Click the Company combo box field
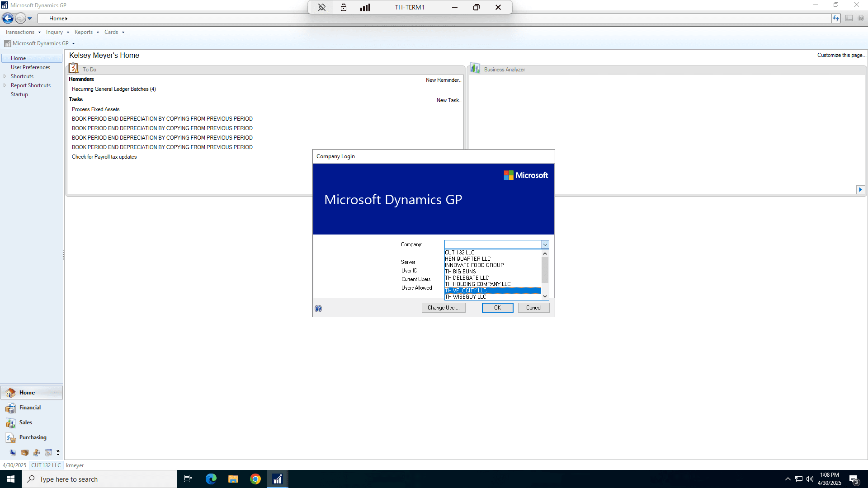This screenshot has height=488, width=868. (x=493, y=244)
